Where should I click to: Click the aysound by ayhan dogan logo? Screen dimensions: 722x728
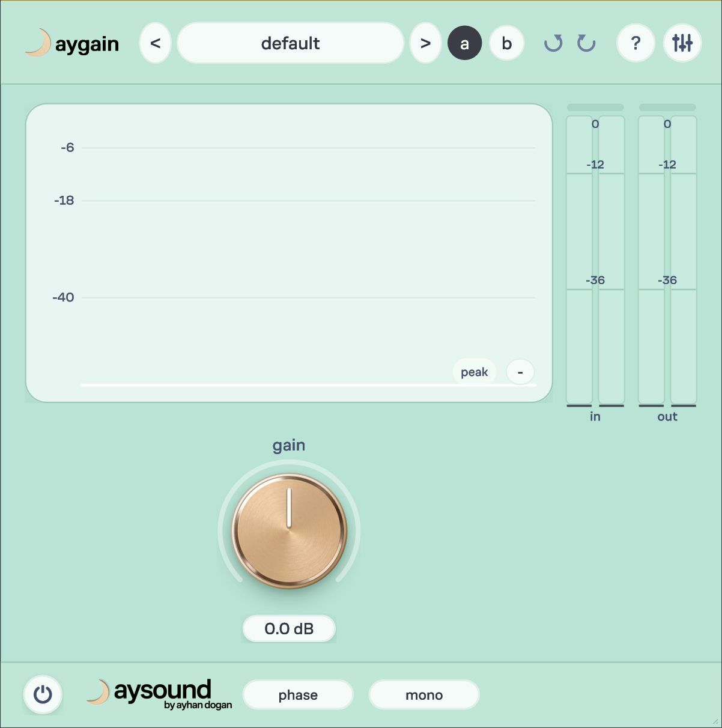pyautogui.click(x=160, y=694)
